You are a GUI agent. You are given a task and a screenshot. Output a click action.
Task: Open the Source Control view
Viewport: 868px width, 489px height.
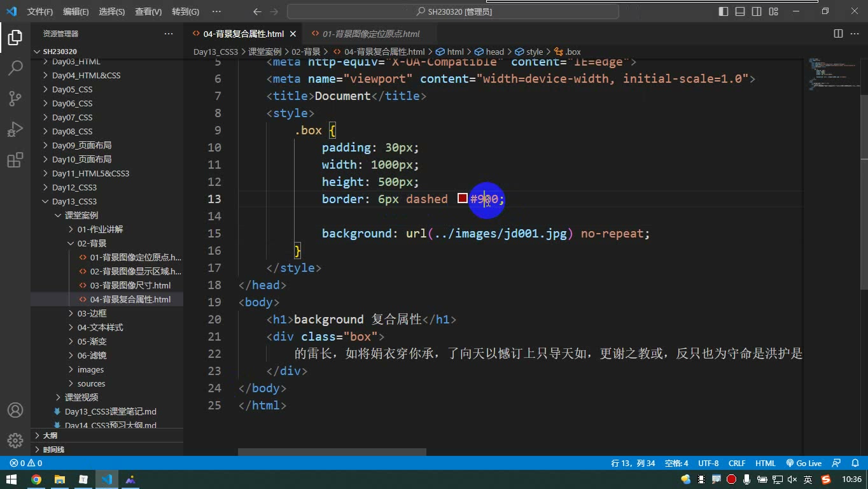tap(15, 98)
